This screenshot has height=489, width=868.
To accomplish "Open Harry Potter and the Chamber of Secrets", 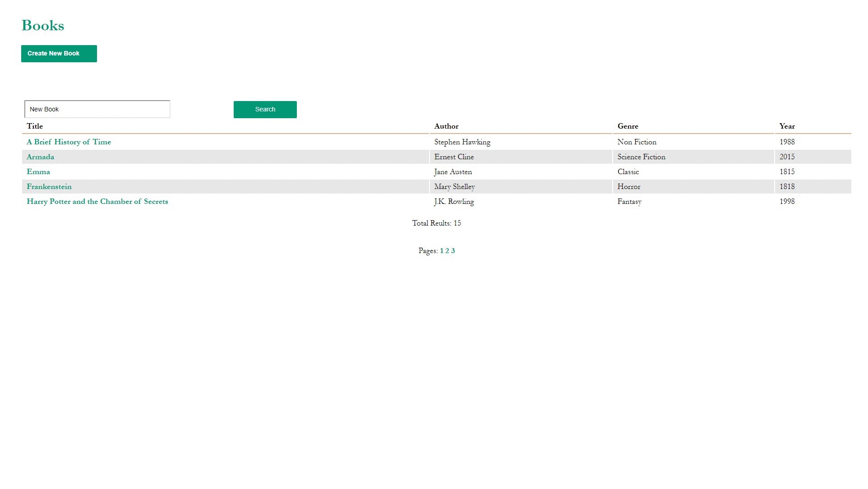I will pyautogui.click(x=97, y=202).
